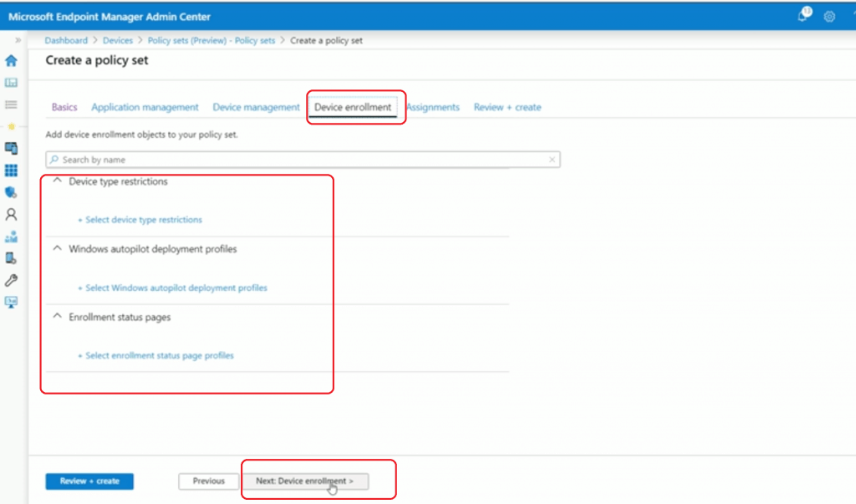The height and width of the screenshot is (504, 856).
Task: Switch to the Assignments tab
Action: click(433, 107)
